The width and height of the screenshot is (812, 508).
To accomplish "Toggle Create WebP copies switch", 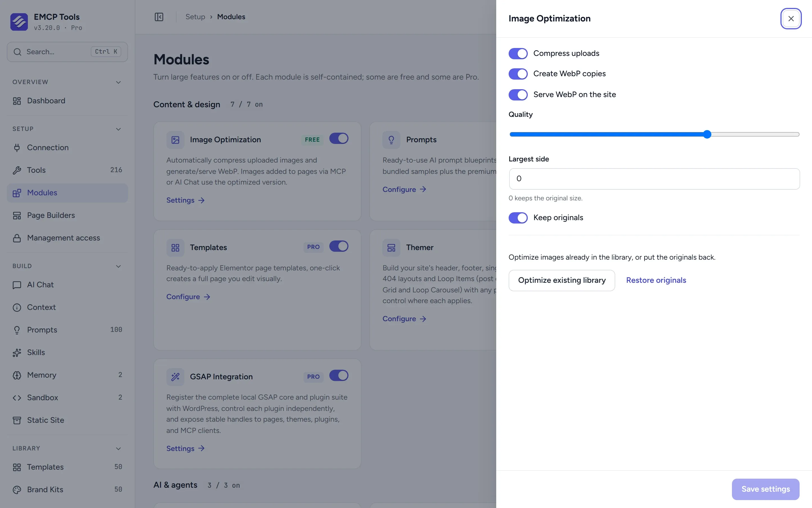I will (x=518, y=74).
